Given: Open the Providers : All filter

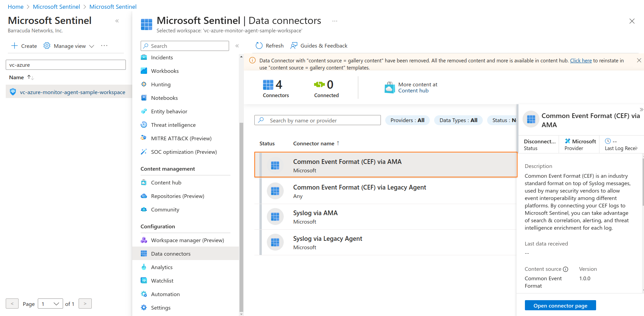Looking at the screenshot, I should 407,120.
